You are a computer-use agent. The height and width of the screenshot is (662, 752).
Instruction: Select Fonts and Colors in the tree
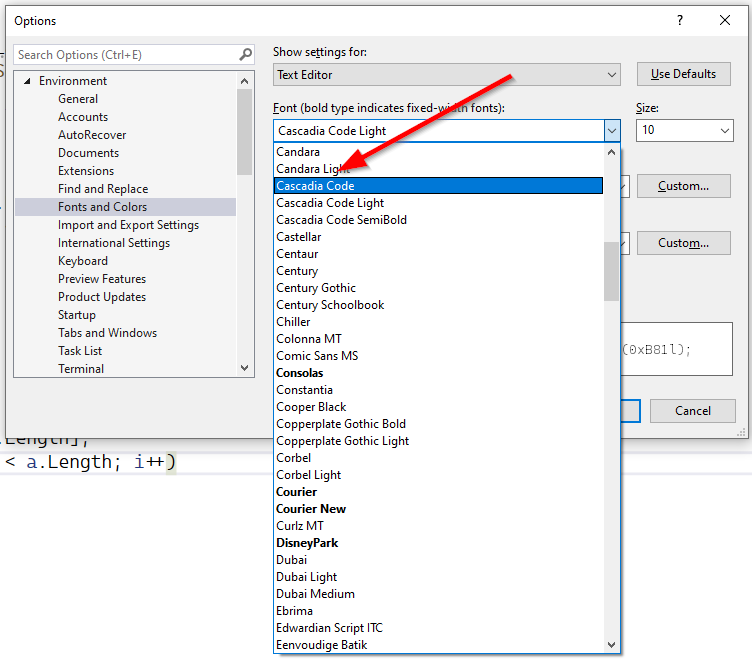(126, 207)
